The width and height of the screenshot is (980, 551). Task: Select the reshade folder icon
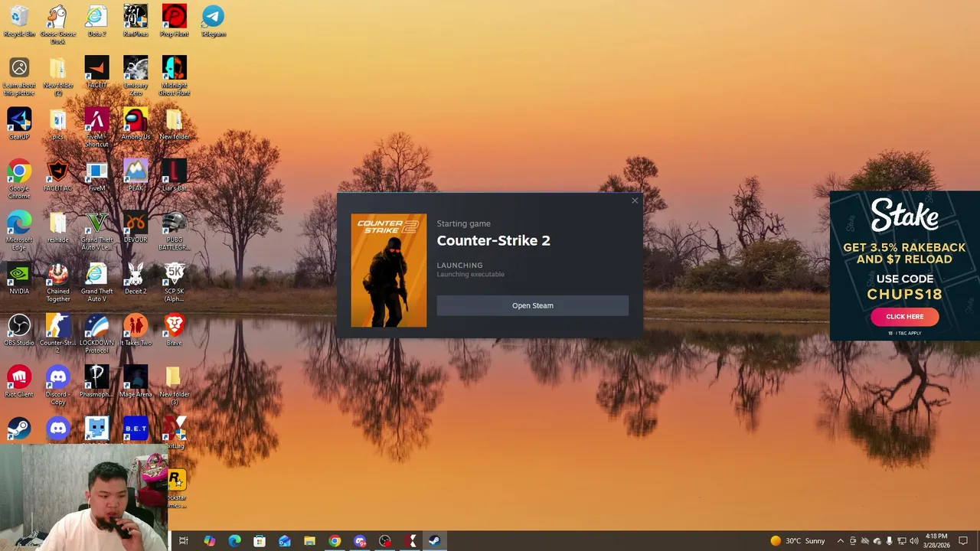[58, 227]
